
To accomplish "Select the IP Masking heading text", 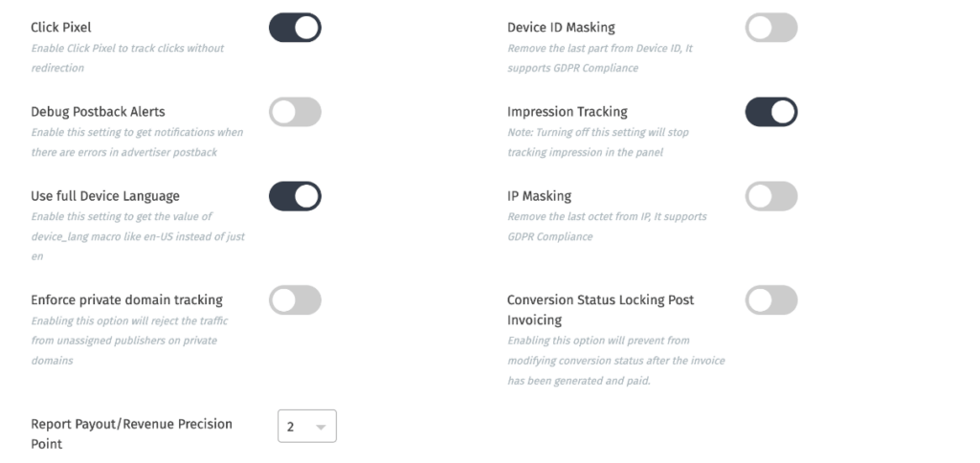I will (539, 196).
